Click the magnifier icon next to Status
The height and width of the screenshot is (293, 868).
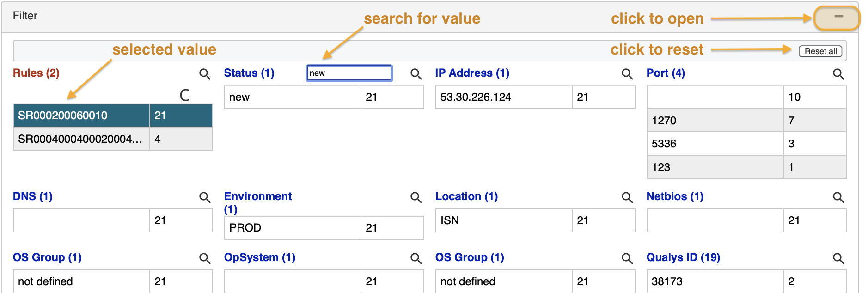[416, 74]
